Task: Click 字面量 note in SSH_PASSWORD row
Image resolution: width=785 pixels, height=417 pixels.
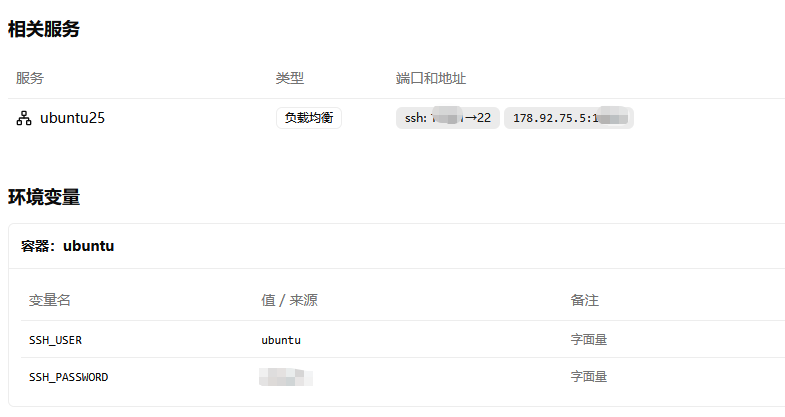Action: pos(589,377)
